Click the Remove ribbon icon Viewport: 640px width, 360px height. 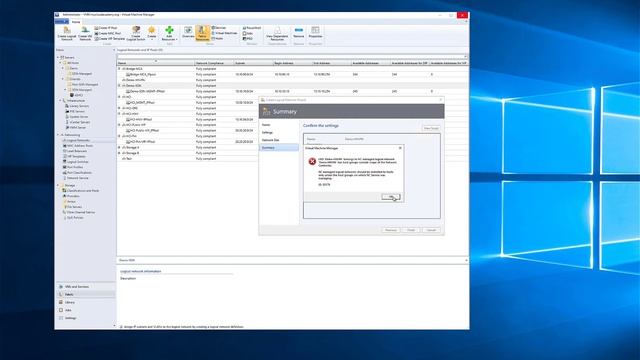(x=298, y=33)
